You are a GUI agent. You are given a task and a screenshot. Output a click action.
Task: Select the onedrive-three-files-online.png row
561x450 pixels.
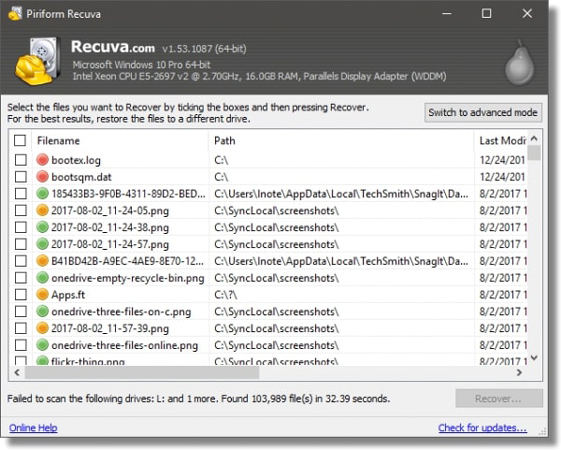click(x=268, y=345)
